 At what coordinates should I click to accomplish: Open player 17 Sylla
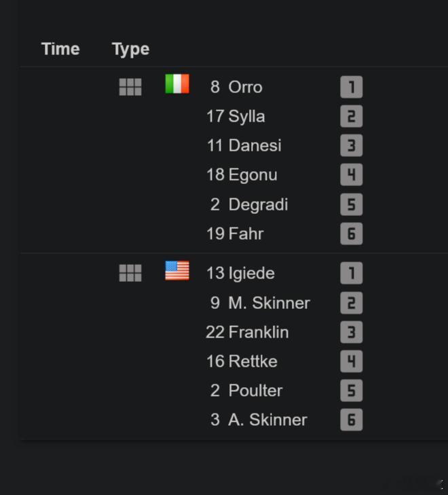coord(236,116)
